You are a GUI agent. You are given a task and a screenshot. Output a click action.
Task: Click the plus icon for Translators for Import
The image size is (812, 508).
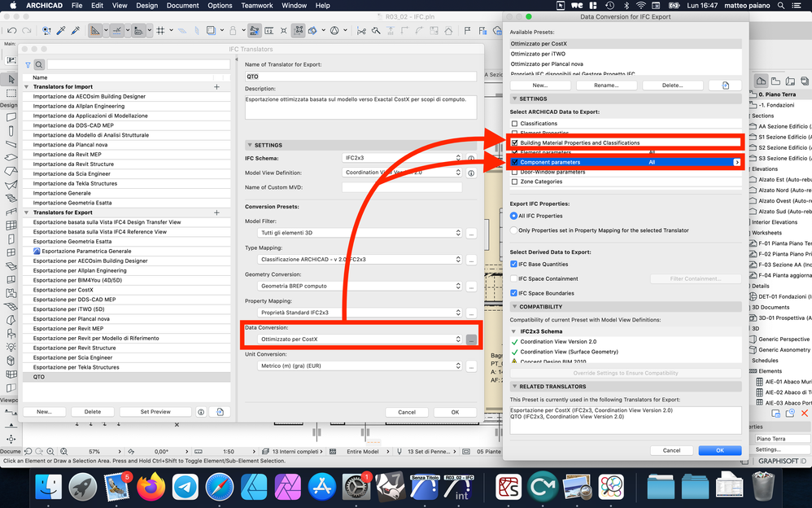pos(216,86)
